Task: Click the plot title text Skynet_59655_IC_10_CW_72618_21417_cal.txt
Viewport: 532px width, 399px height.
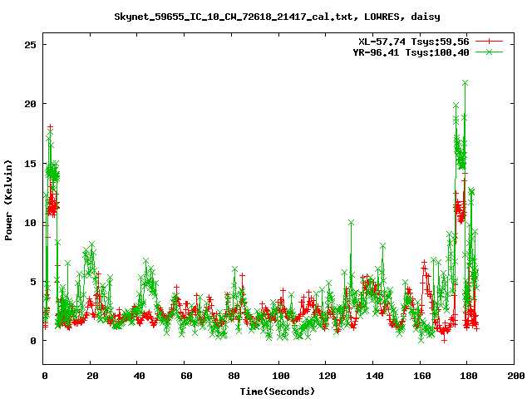Action: pyautogui.click(x=236, y=17)
